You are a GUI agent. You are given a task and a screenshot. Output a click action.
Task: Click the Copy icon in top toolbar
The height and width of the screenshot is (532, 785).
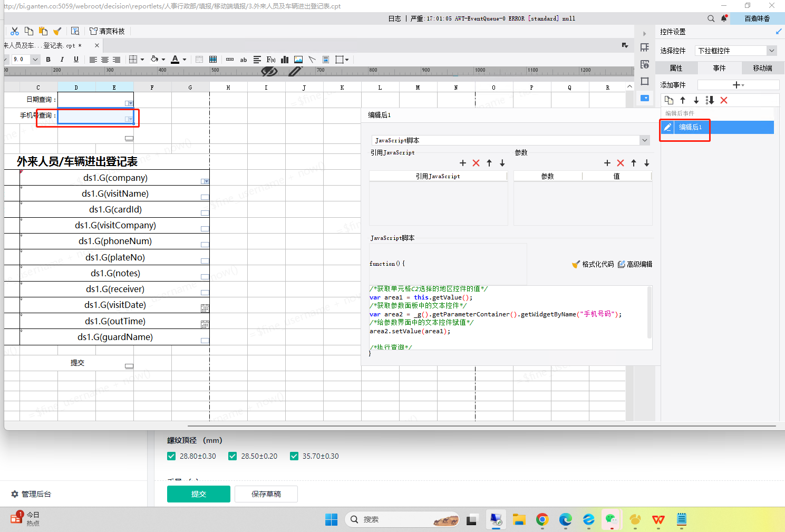pyautogui.click(x=29, y=31)
